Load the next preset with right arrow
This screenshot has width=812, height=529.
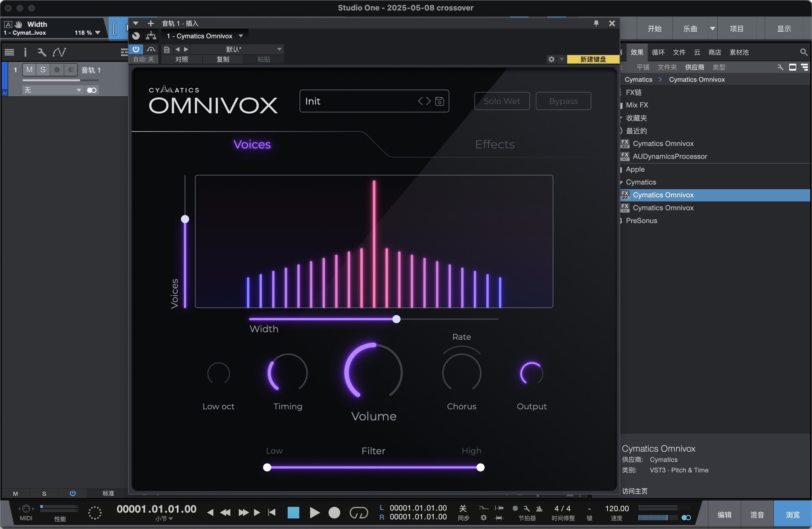pyautogui.click(x=186, y=49)
